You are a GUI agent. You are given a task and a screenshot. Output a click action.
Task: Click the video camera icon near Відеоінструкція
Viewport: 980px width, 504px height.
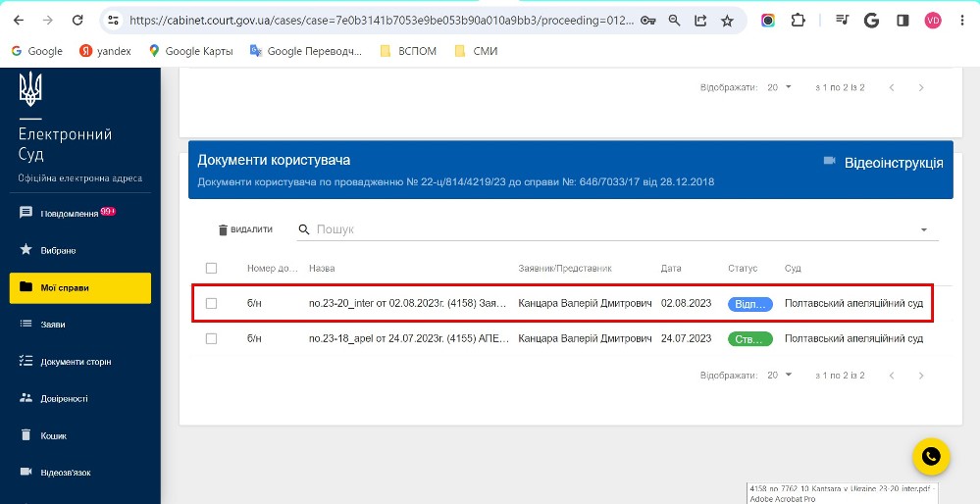[x=829, y=161]
